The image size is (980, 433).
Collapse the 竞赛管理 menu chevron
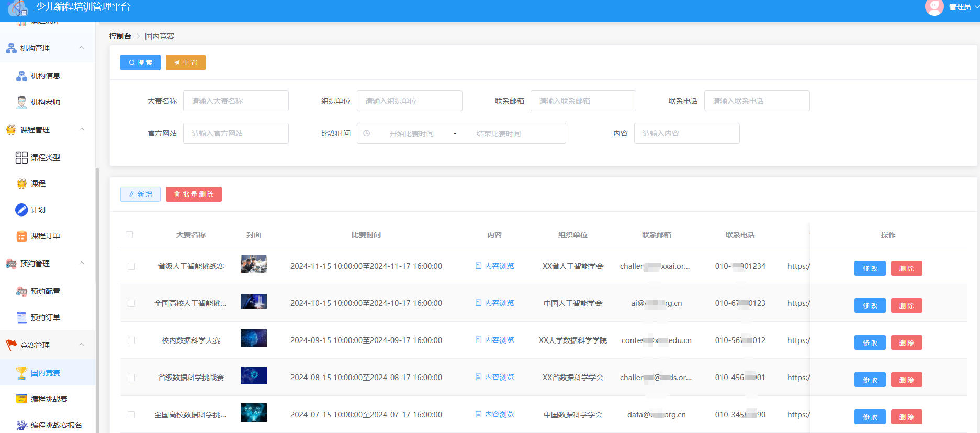pos(82,345)
